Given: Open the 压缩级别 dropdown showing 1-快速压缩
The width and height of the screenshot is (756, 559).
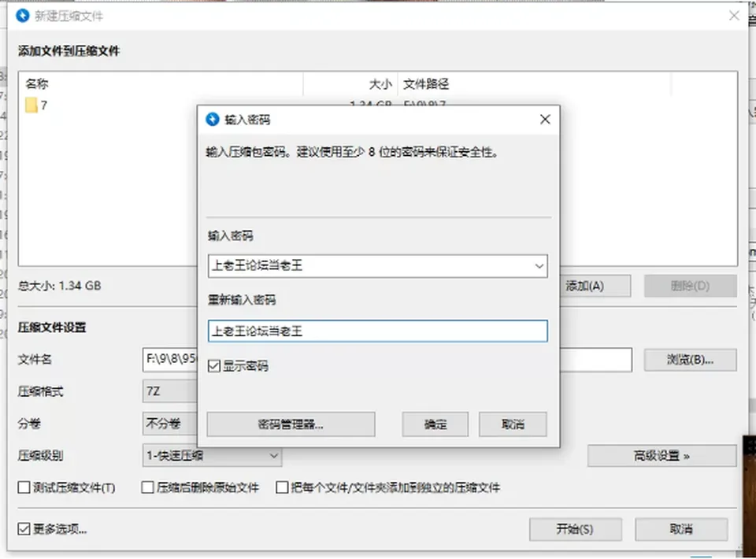Looking at the screenshot, I should click(x=212, y=456).
